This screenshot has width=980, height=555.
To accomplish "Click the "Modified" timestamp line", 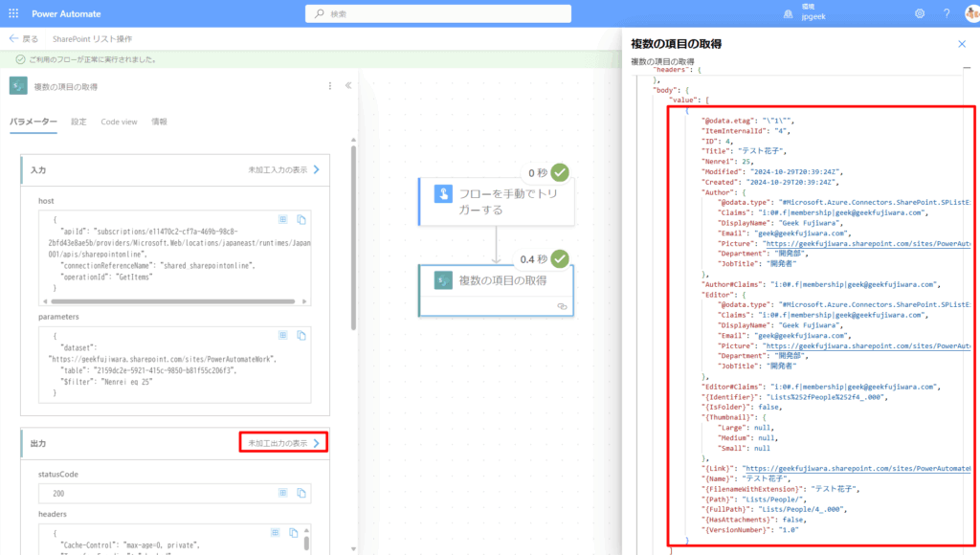I will pos(772,172).
